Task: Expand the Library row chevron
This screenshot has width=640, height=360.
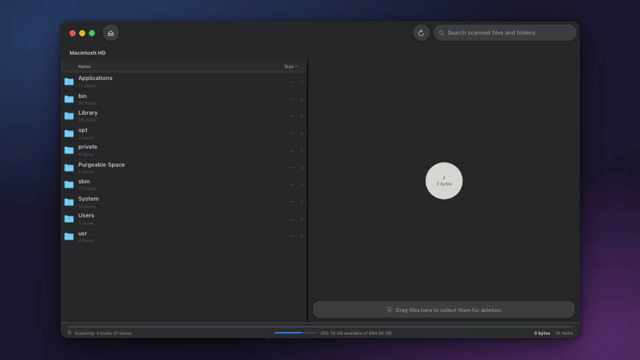Action: coord(302,116)
